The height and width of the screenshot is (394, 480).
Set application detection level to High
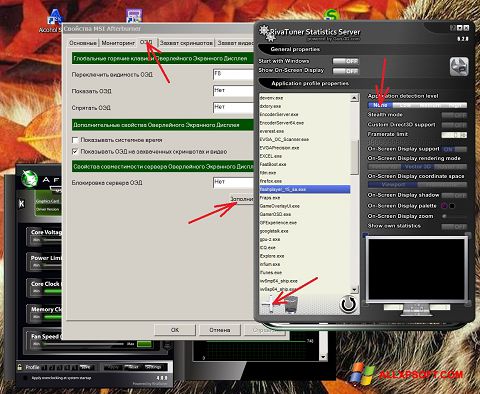(455, 105)
